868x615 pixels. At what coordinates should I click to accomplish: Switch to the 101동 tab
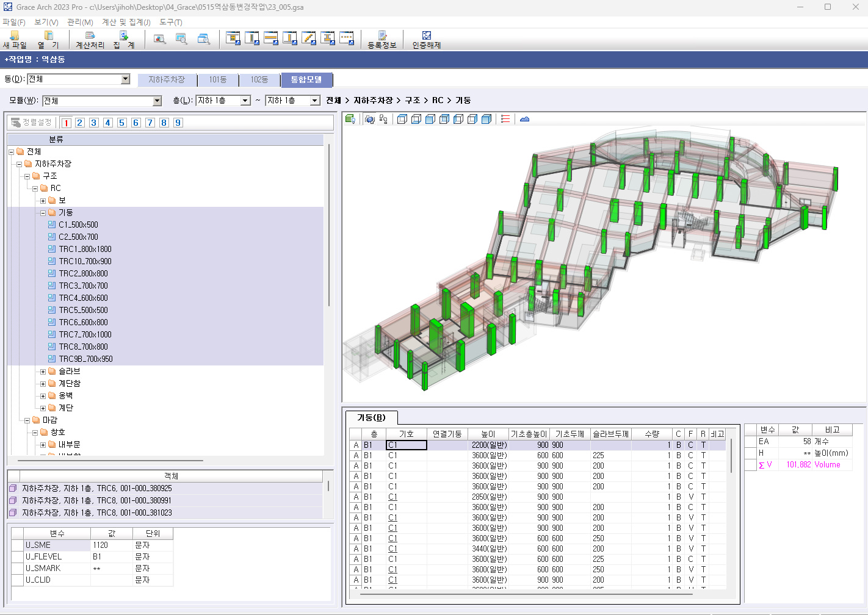(218, 80)
